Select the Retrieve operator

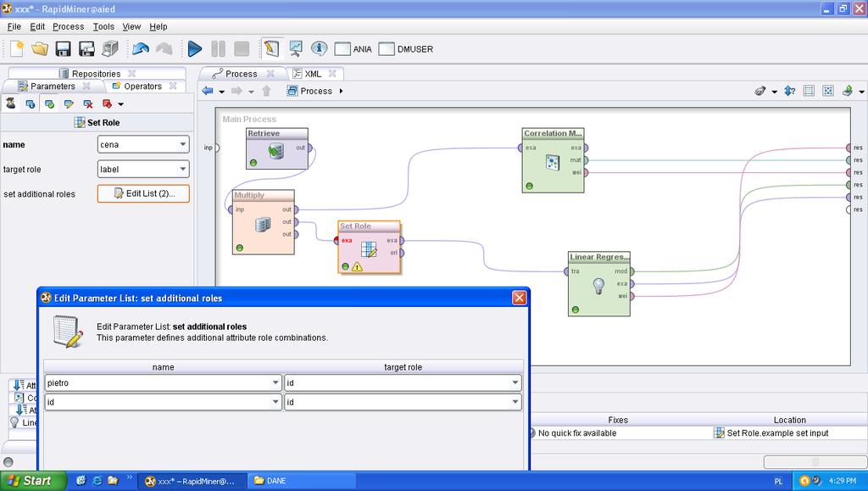point(277,148)
